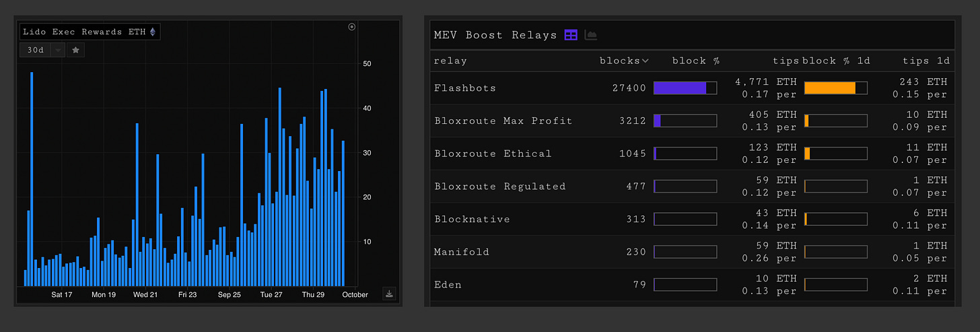Click Blocknative tips 43 ETH value

click(x=776, y=213)
